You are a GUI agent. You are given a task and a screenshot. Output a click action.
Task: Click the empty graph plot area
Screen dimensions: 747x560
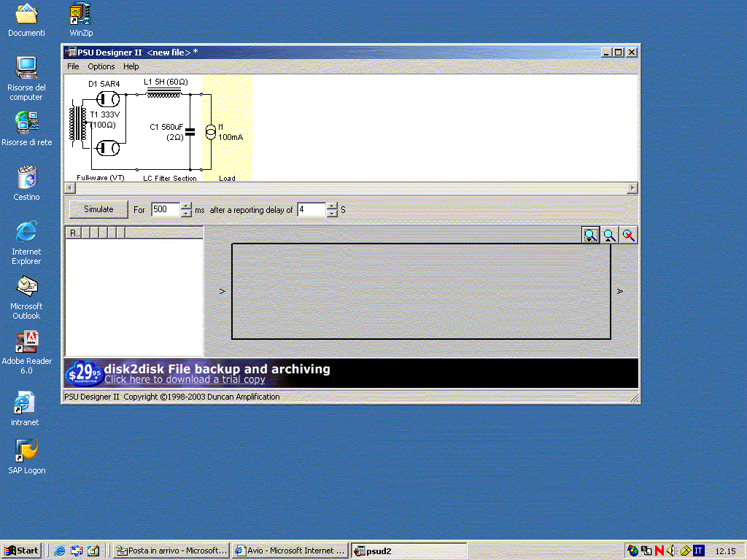[x=421, y=292]
